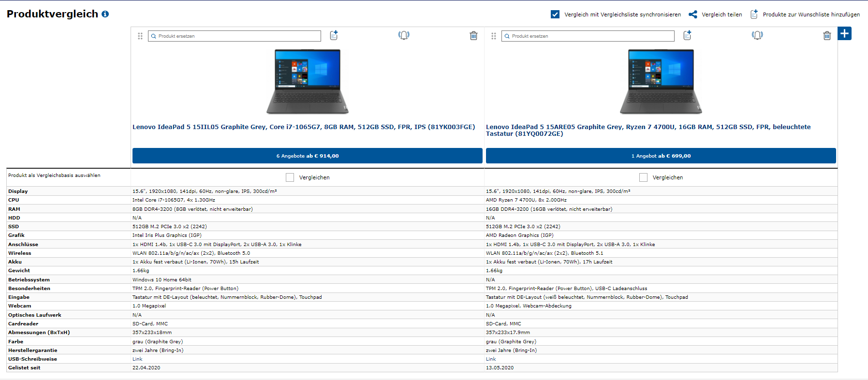Click Produkte zur Wunschliste hinzufügen link
Image resolution: width=868 pixels, height=380 pixels.
[811, 15]
